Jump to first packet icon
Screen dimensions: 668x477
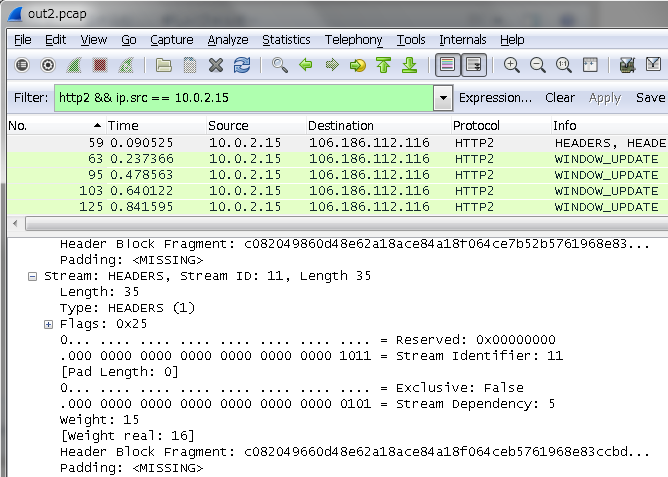(383, 65)
